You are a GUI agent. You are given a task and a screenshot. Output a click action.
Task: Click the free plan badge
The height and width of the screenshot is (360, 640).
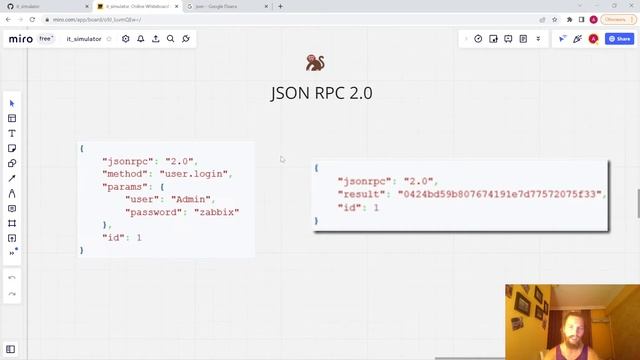coord(46,39)
